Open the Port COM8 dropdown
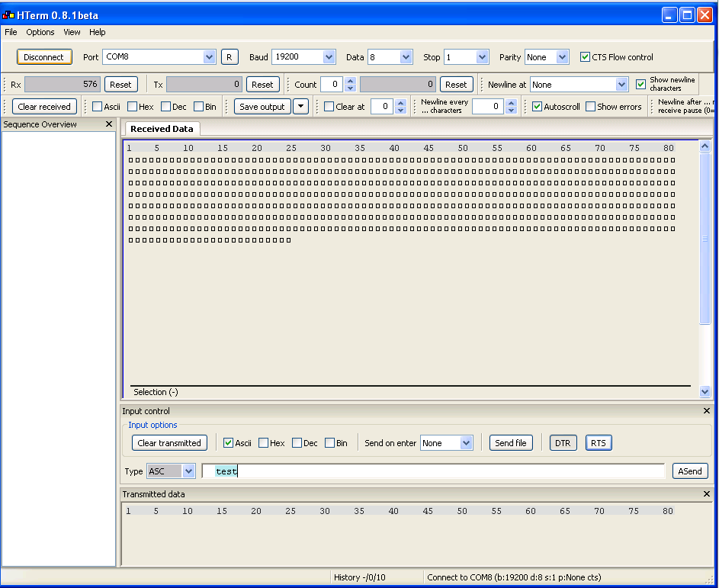The image size is (719, 588). 209,57
